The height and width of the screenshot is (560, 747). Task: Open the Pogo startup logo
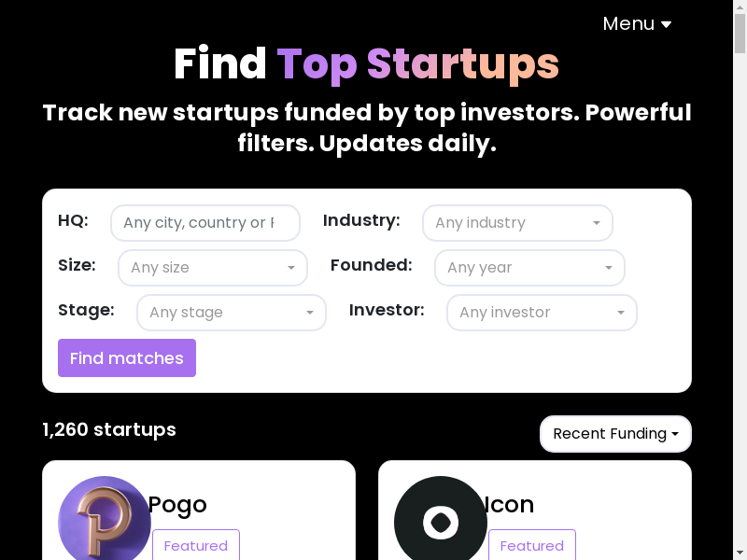[x=104, y=521]
